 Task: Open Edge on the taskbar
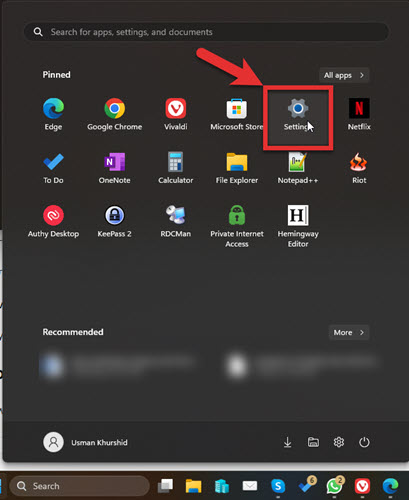(x=390, y=486)
